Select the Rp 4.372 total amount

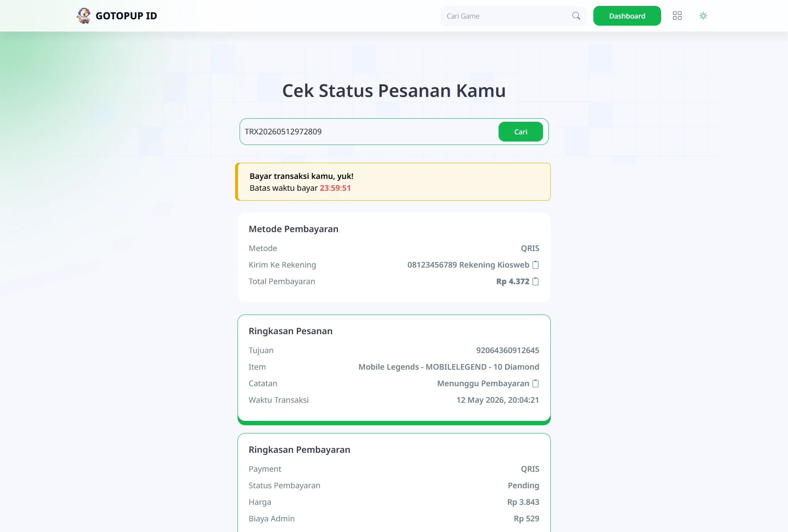[513, 281]
